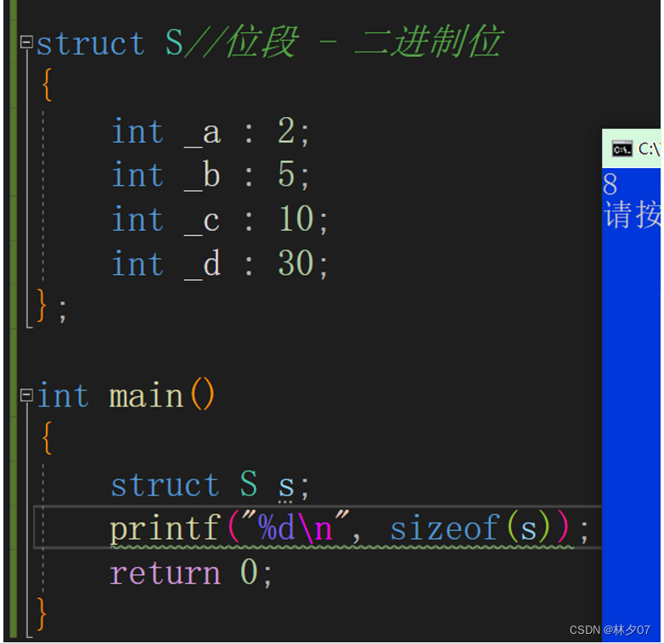664x644 pixels.
Task: Click the 'sizeof' keyword in printf line
Action: 445,529
